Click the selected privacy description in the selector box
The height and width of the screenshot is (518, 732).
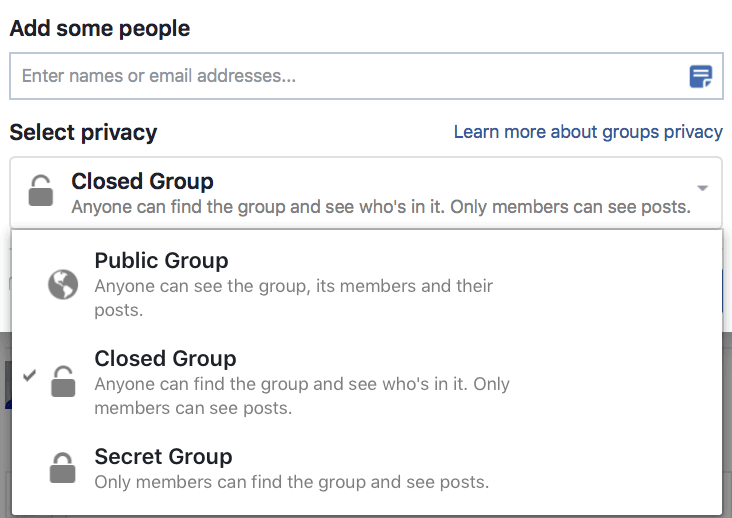coord(381,208)
